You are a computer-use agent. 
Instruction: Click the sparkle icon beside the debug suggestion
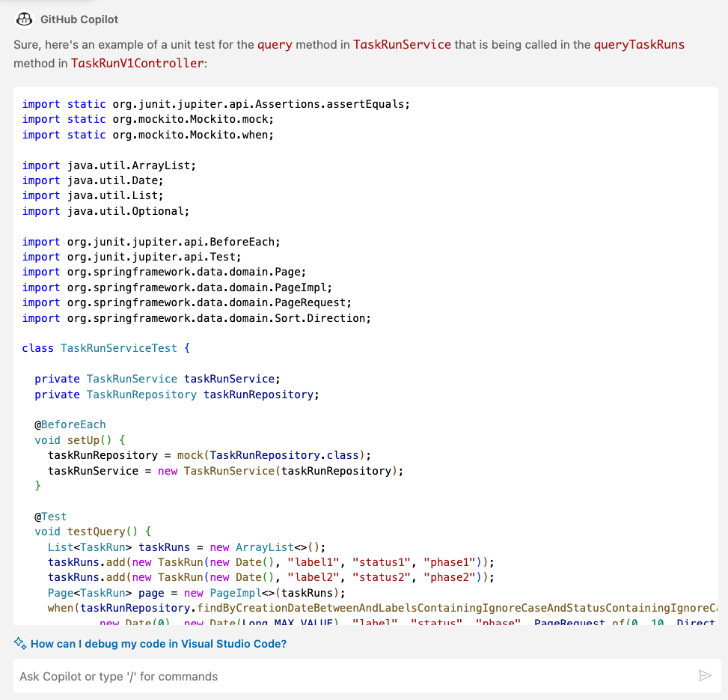coord(19,643)
